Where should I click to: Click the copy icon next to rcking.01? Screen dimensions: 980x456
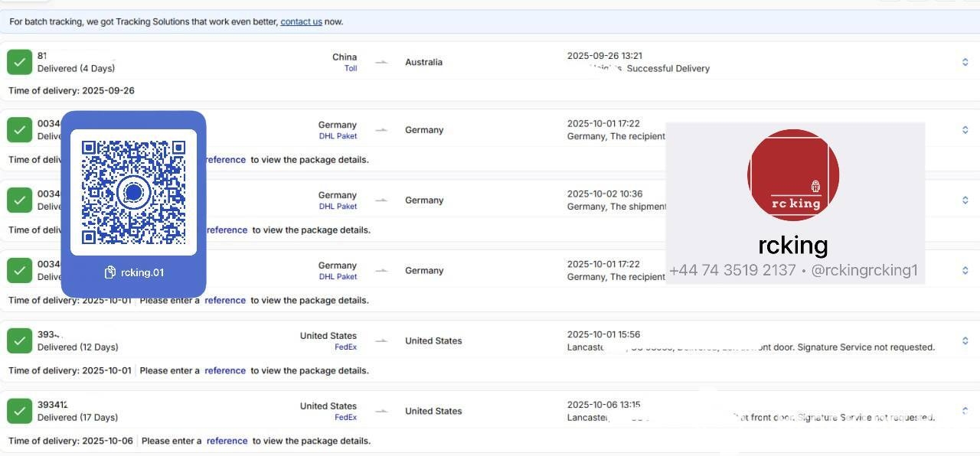(110, 272)
